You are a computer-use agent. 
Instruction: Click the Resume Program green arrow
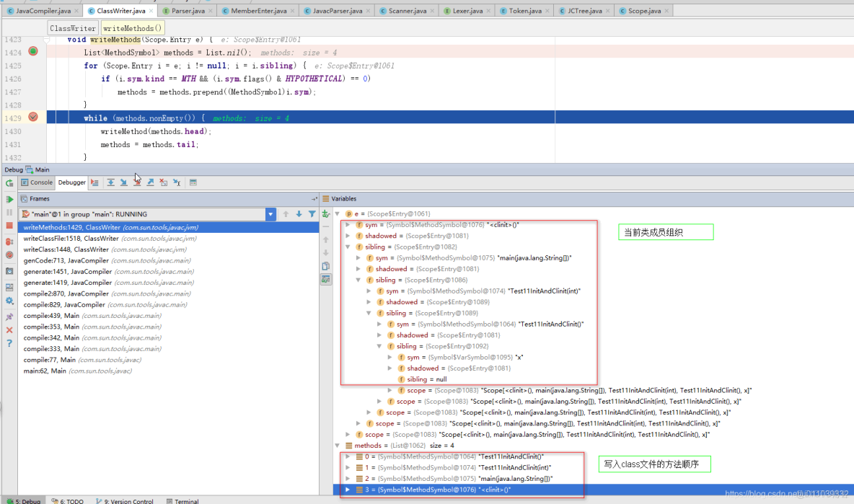[9, 199]
